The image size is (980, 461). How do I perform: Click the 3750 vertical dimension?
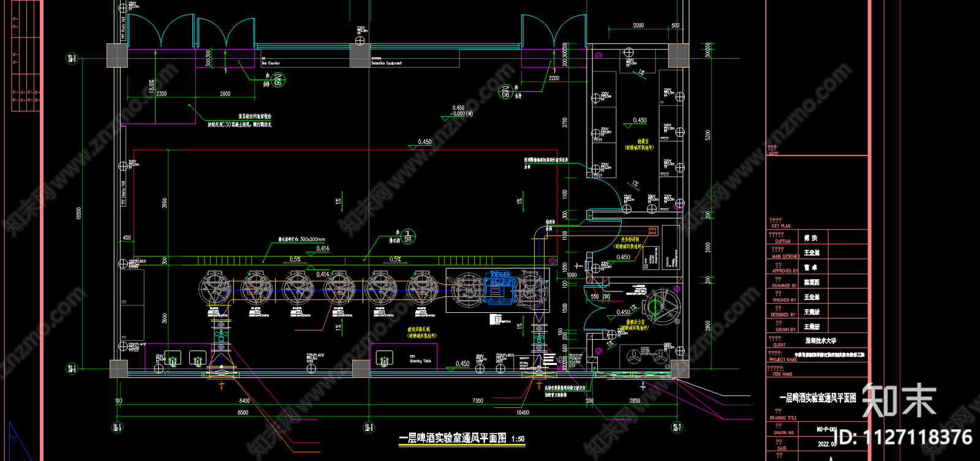point(564,122)
